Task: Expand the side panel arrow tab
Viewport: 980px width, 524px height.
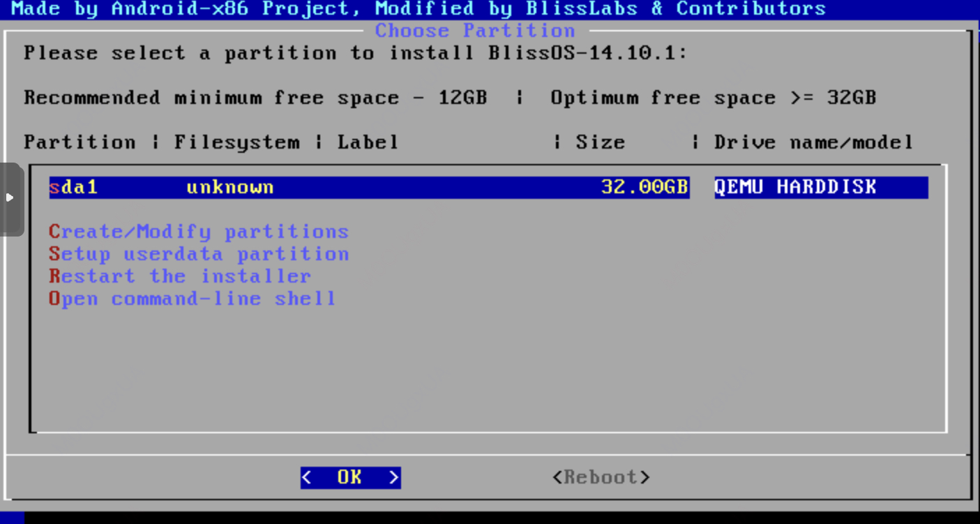Action: click(x=11, y=199)
